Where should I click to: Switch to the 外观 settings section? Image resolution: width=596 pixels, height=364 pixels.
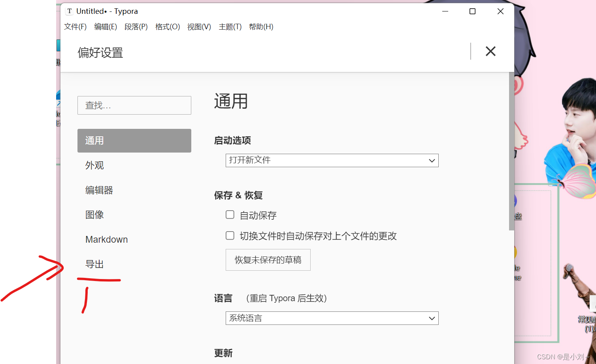point(94,165)
